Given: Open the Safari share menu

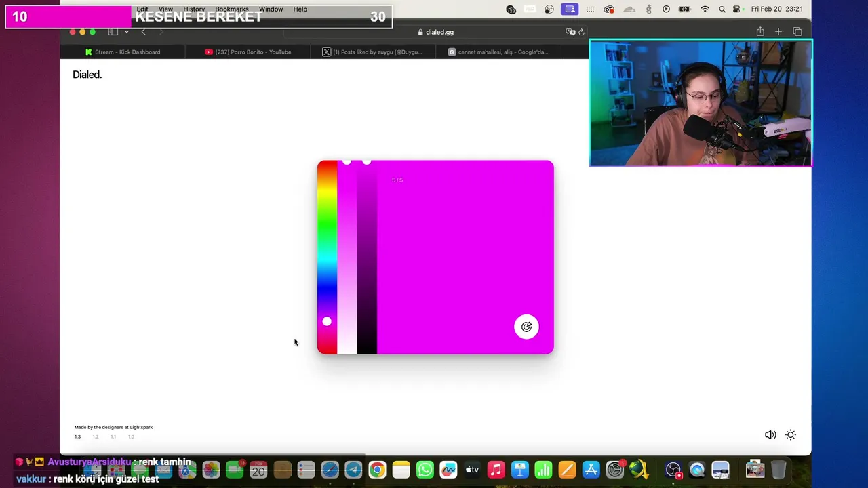Looking at the screenshot, I should click(x=760, y=32).
